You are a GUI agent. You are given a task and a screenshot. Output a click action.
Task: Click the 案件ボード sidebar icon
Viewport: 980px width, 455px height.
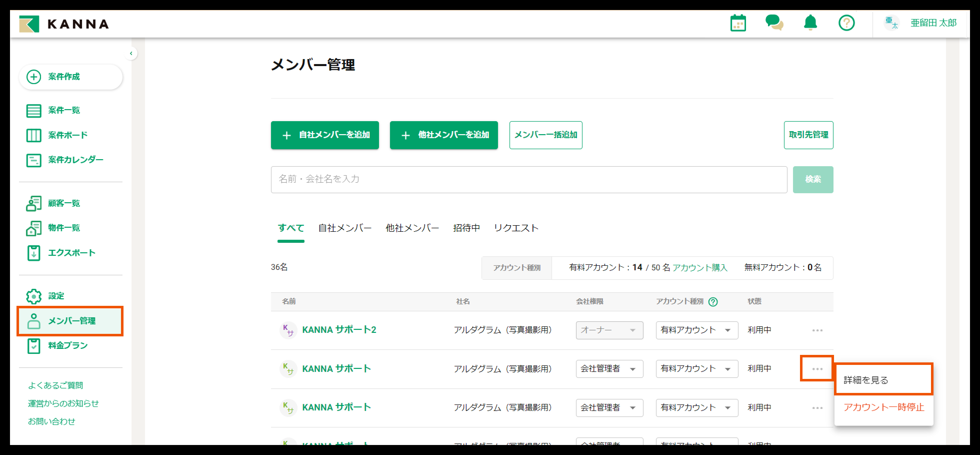point(33,135)
